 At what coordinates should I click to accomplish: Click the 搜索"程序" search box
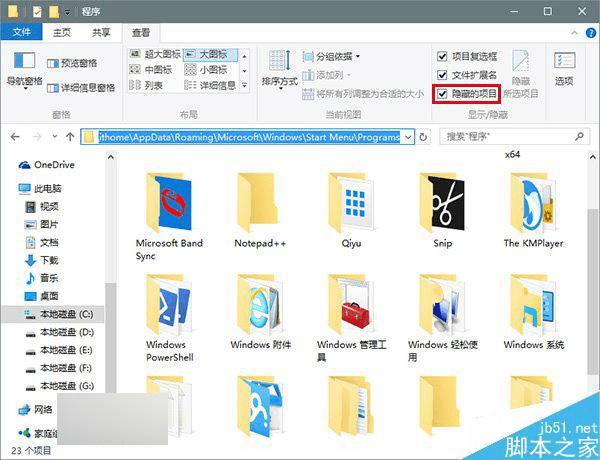click(x=514, y=137)
